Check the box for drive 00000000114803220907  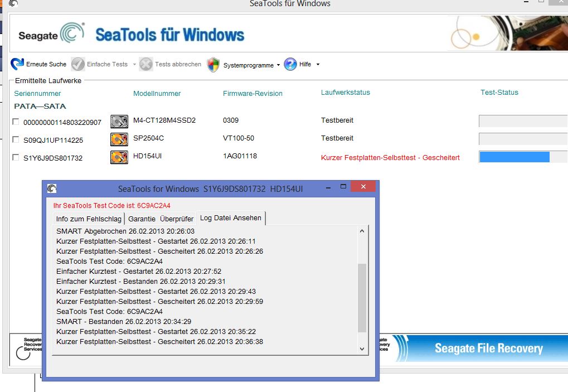pyautogui.click(x=16, y=122)
